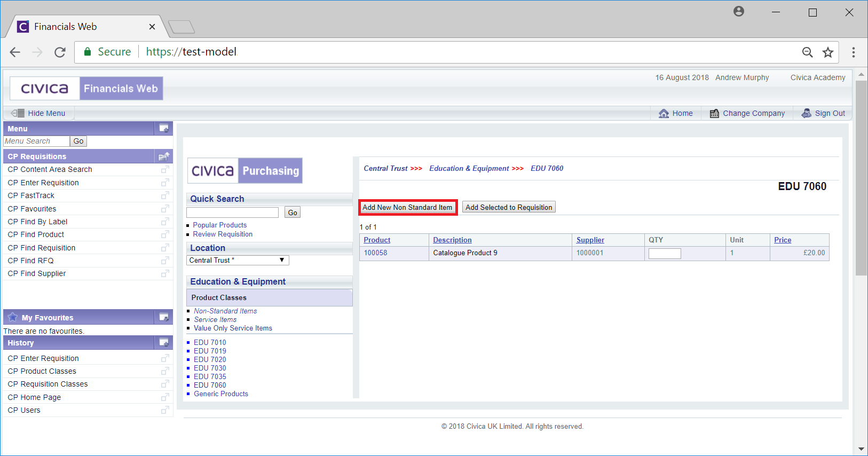Open CP Product Classes from History
Screen dimensions: 868x456
click(42, 371)
